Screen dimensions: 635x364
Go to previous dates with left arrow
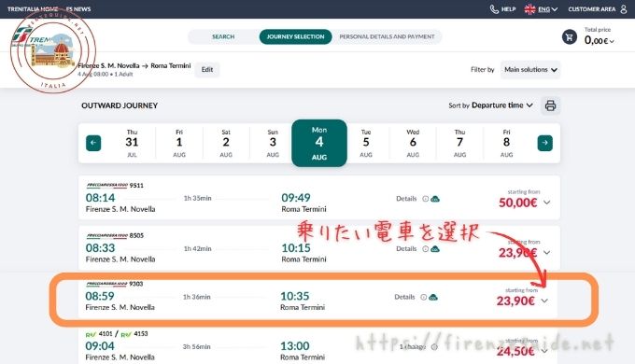pyautogui.click(x=93, y=143)
